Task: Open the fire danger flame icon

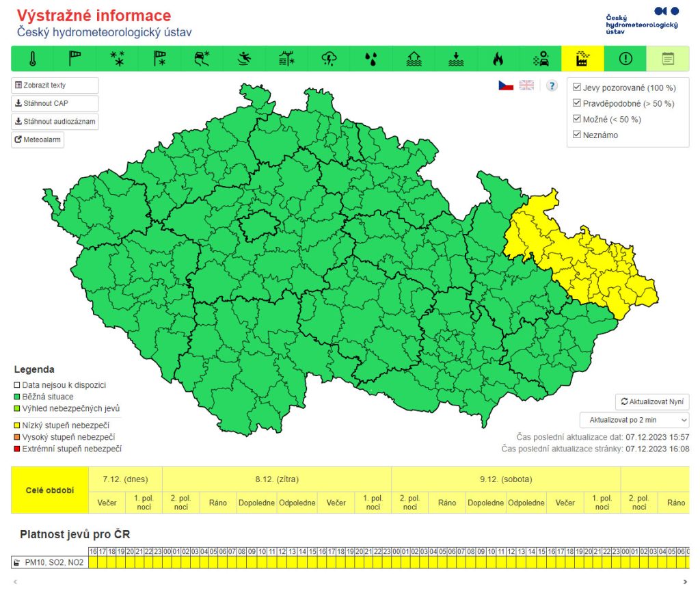Action: point(498,59)
